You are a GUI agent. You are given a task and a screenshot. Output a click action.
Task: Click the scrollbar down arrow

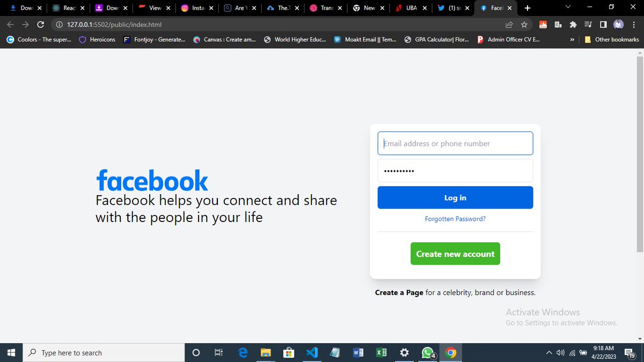(639, 339)
